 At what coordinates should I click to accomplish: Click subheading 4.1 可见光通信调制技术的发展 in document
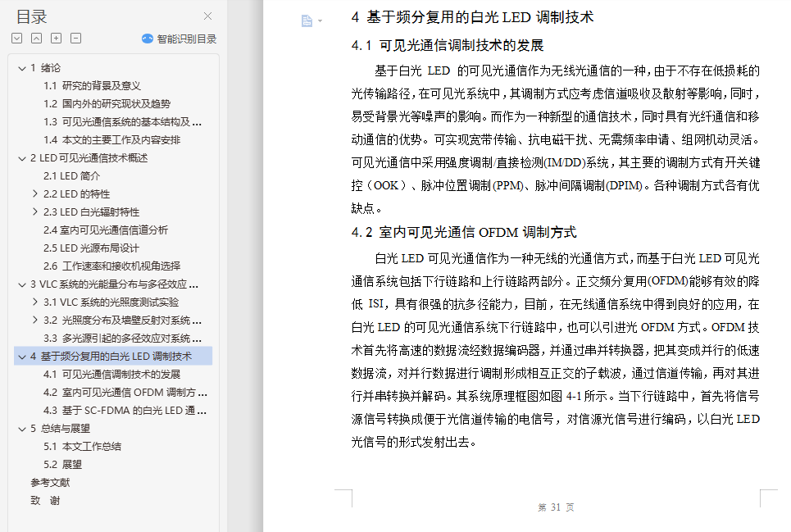point(448,45)
